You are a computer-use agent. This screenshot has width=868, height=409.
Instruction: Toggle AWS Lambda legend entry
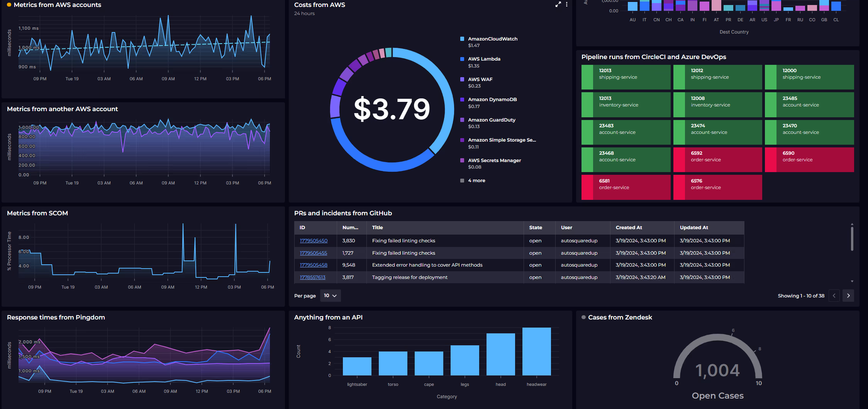click(484, 59)
